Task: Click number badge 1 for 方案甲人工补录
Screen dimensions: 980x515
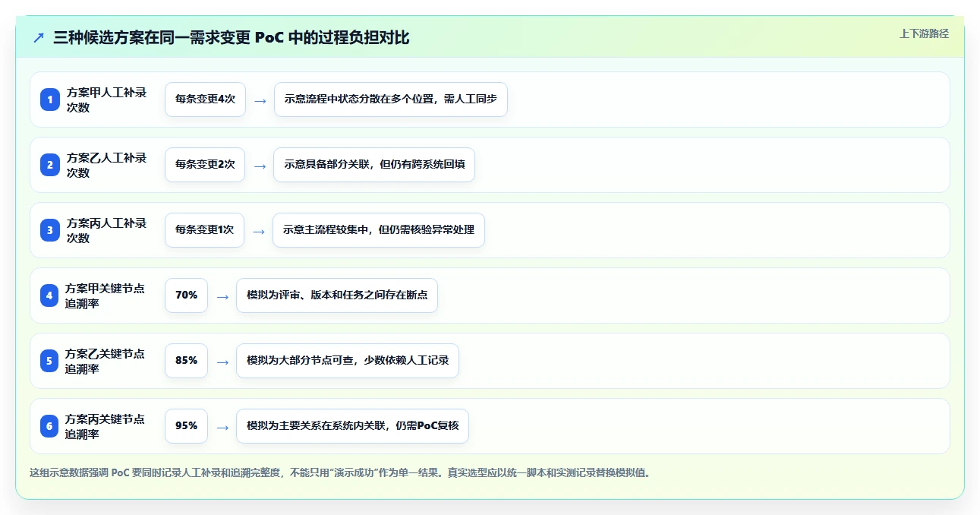Action: [50, 100]
